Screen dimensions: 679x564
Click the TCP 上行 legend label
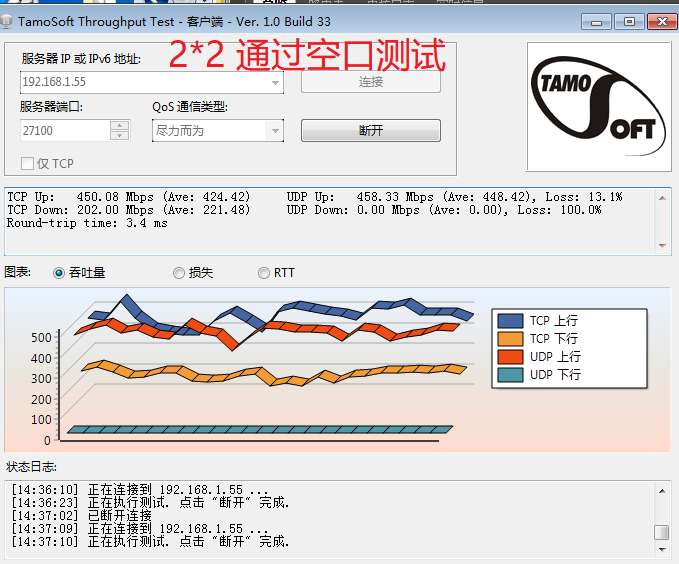(x=554, y=321)
